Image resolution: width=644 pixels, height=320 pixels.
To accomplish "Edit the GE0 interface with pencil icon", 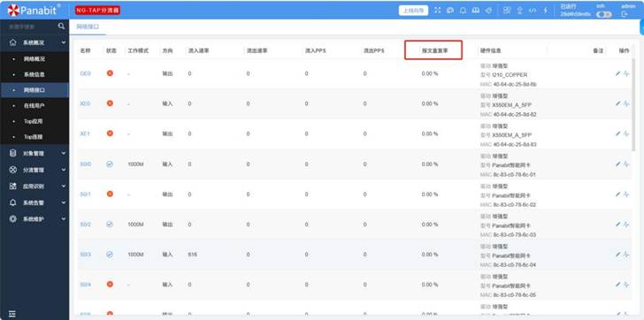I will 617,73.
